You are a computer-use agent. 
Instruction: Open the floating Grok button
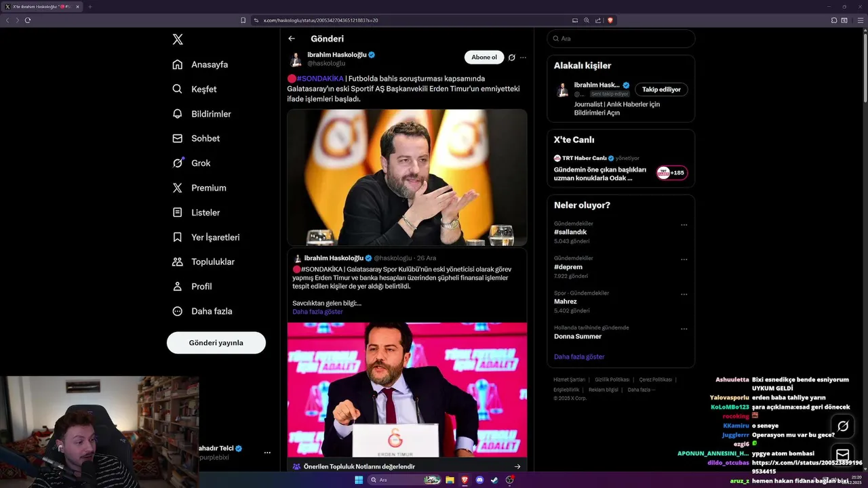coord(843,426)
